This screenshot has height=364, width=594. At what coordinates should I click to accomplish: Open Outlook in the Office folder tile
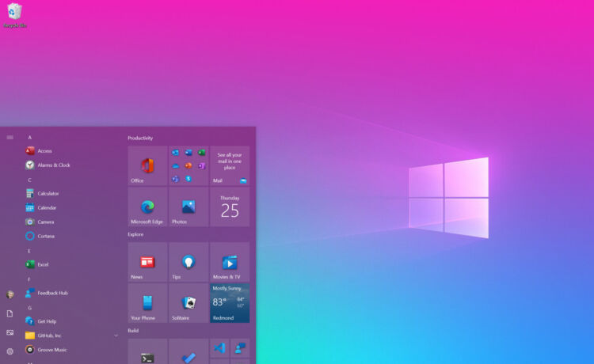click(175, 153)
